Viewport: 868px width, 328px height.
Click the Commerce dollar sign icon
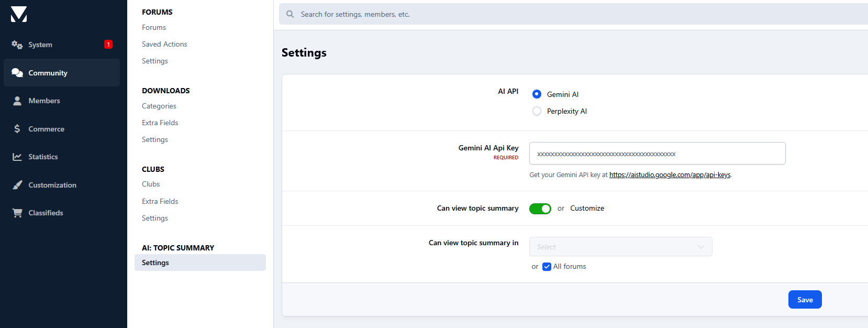point(17,129)
